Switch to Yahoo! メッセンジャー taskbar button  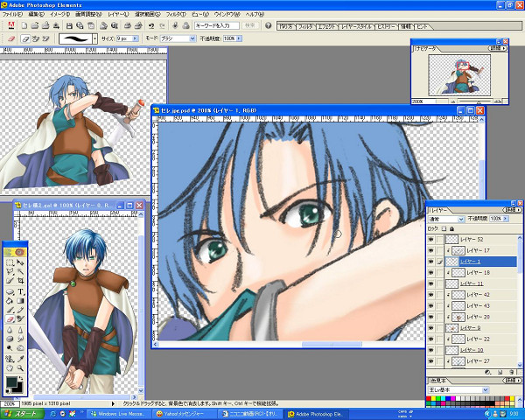coord(185,414)
